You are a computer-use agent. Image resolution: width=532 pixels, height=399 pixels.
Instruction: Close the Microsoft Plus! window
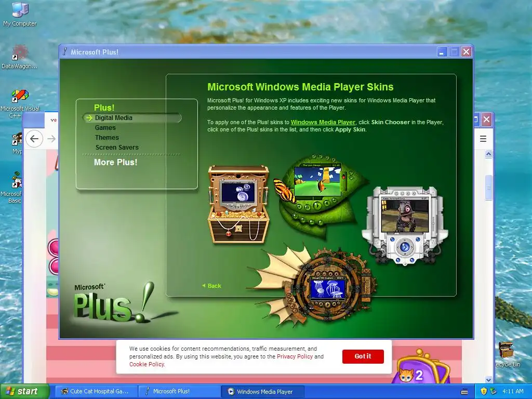pyautogui.click(x=466, y=52)
